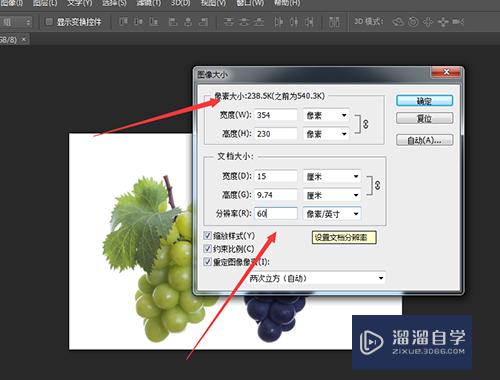The width and height of the screenshot is (500, 380).
Task: Close the open document tab
Action: tap(24, 39)
